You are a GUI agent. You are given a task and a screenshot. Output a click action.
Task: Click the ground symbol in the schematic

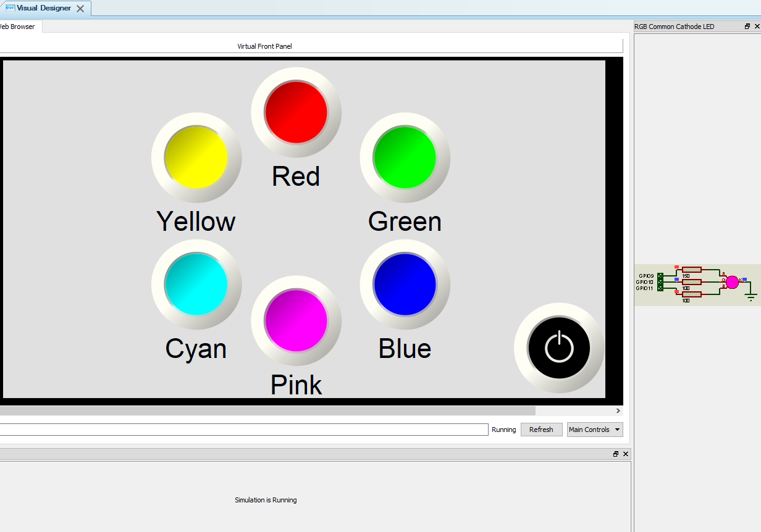tap(751, 297)
